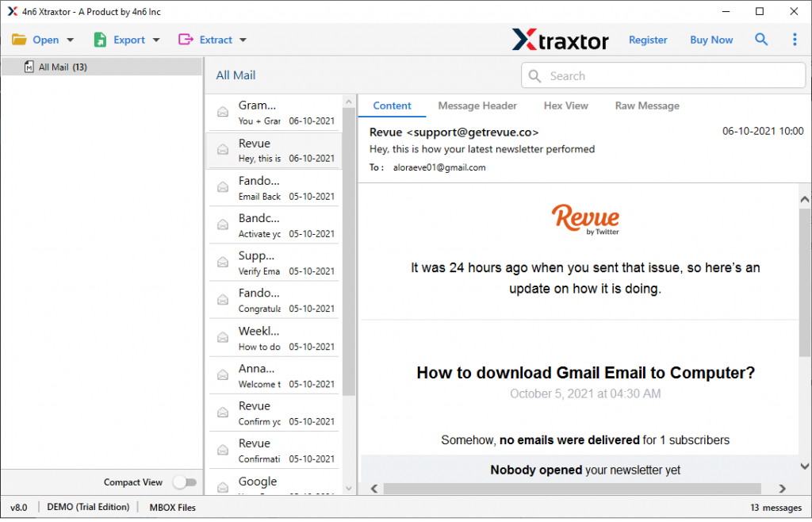Click the Open folder icon
812x522 pixels.
click(19, 39)
